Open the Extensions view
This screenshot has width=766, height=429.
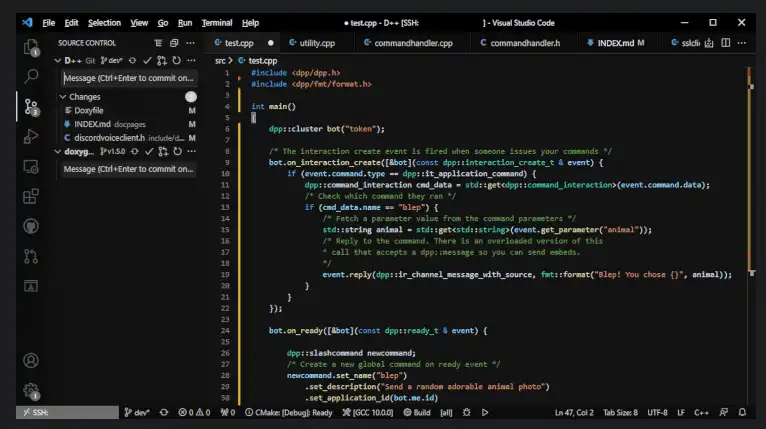(x=31, y=196)
